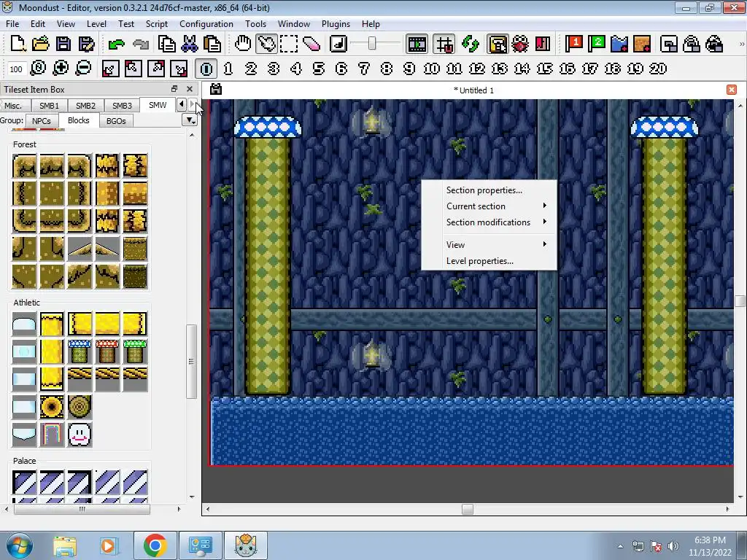Float the Tileset Item Box panel
Image resolution: width=747 pixels, height=560 pixels.
click(x=174, y=89)
